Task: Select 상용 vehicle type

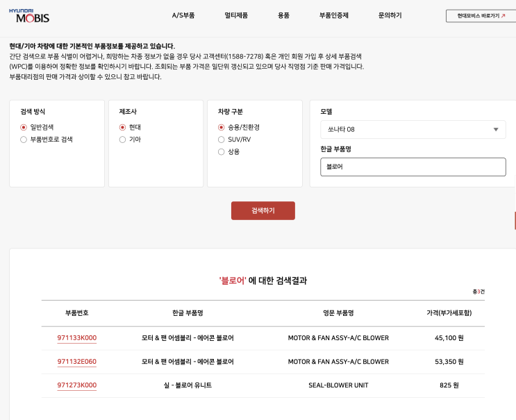Action: (x=221, y=151)
